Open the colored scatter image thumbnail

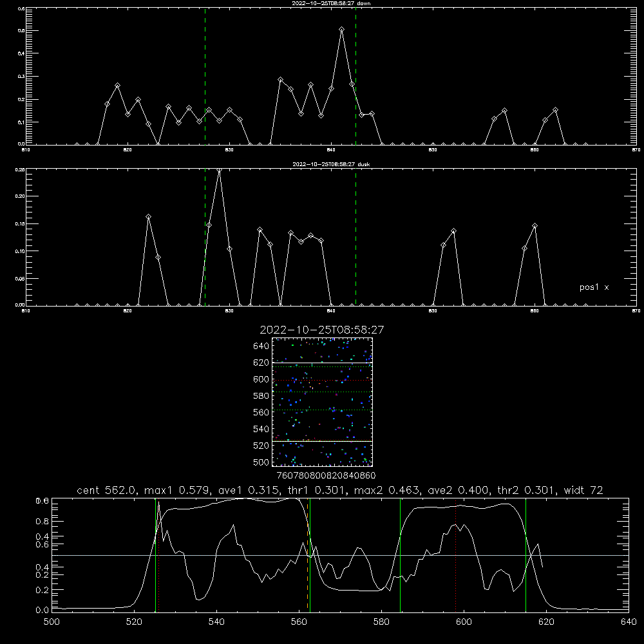pyautogui.click(x=322, y=402)
